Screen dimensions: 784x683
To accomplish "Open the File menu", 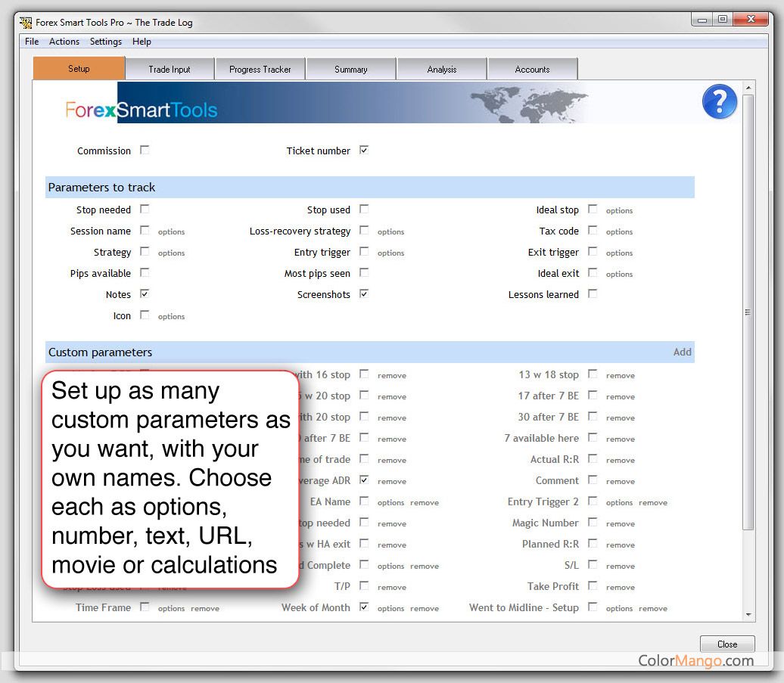I will 32,42.
